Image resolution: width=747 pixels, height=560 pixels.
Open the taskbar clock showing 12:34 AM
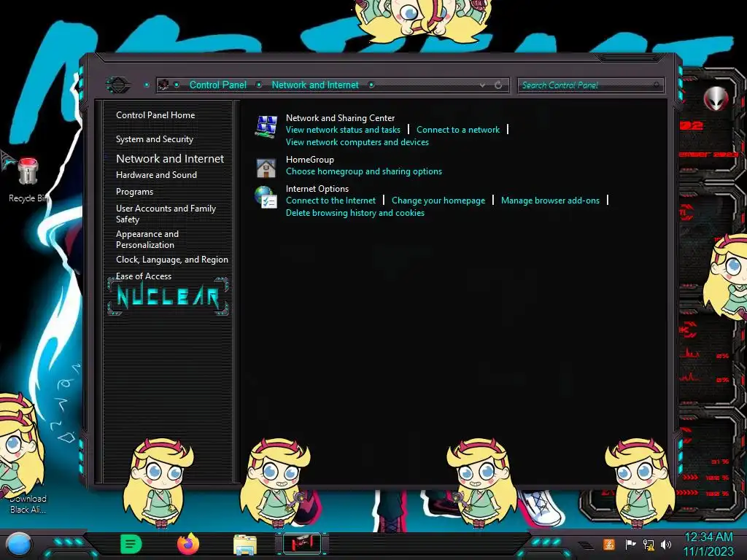click(x=708, y=544)
